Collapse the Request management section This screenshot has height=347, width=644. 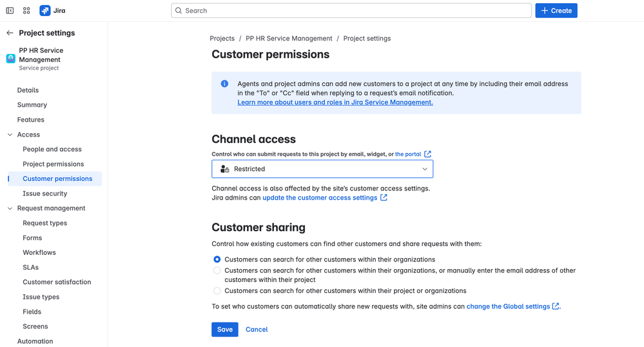10,208
